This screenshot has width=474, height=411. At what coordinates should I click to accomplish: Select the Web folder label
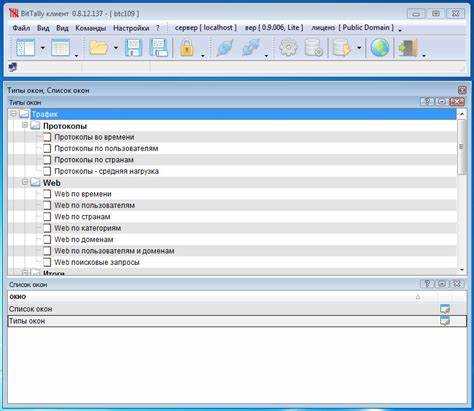click(52, 183)
